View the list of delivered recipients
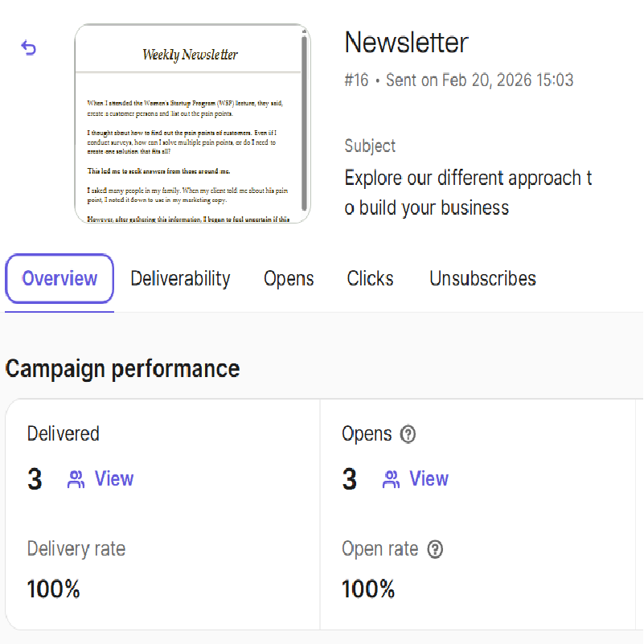Screen dimensions: 644x644 point(113,479)
